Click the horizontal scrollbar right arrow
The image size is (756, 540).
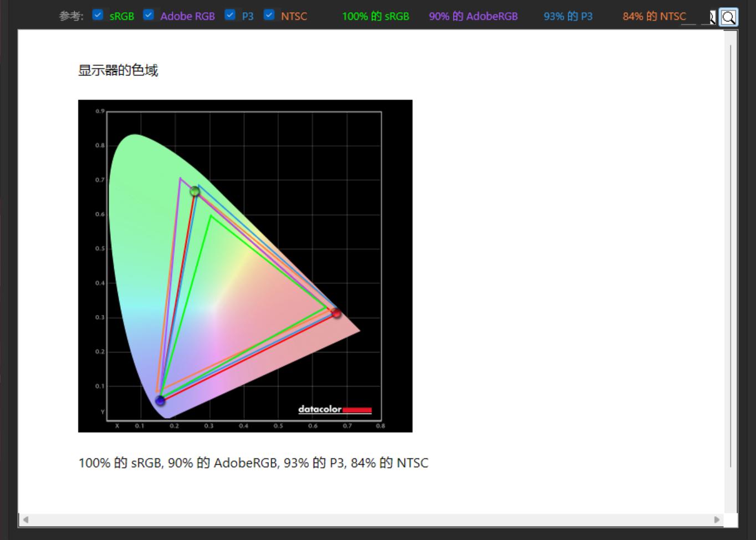pyautogui.click(x=717, y=519)
